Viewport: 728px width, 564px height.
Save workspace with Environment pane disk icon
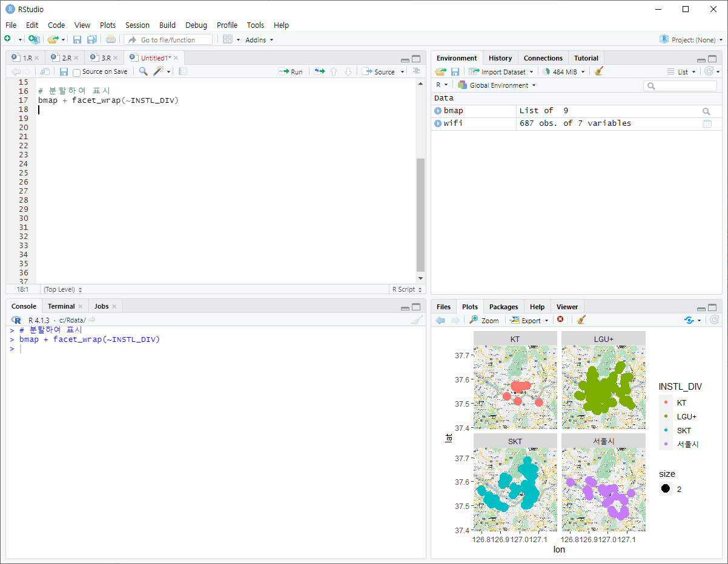pos(455,71)
